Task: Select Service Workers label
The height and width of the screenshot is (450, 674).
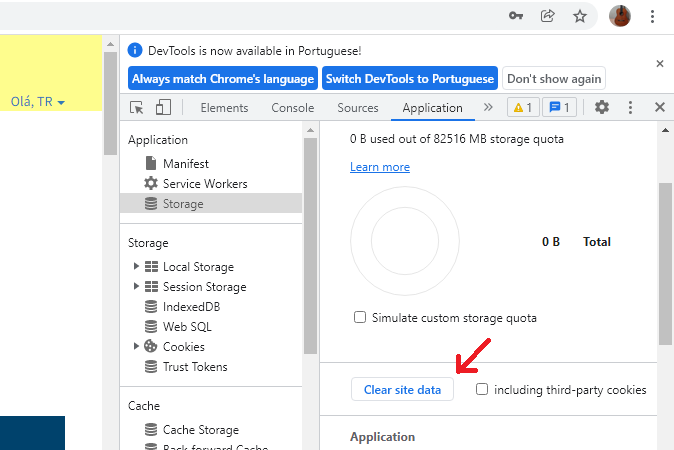Action: tap(205, 184)
